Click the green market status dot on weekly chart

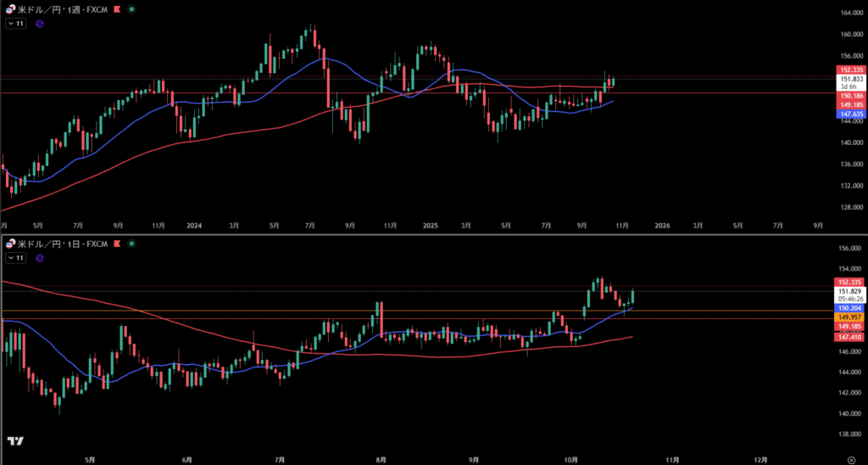pyautogui.click(x=131, y=8)
